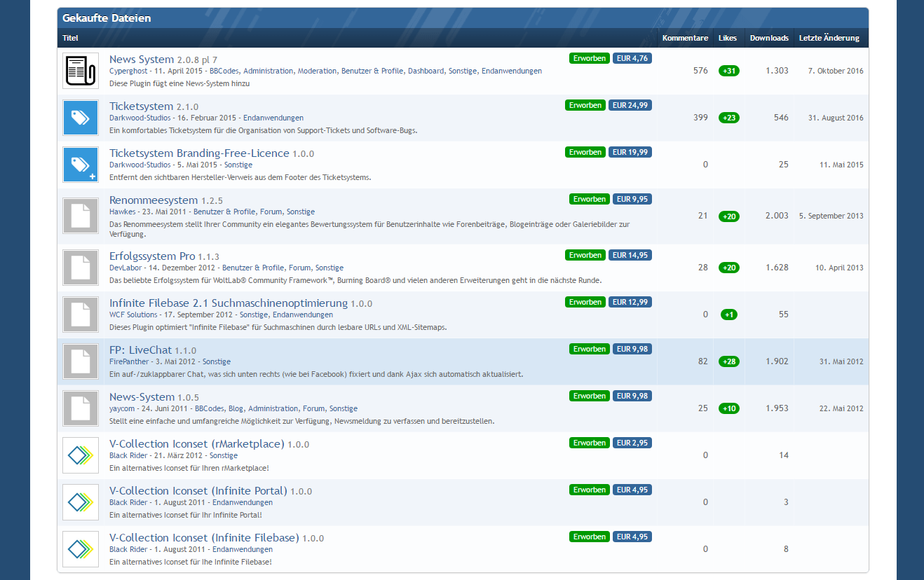This screenshot has width=924, height=580.
Task: Click the News System 2.0.8 newspaper icon
Action: click(x=80, y=71)
